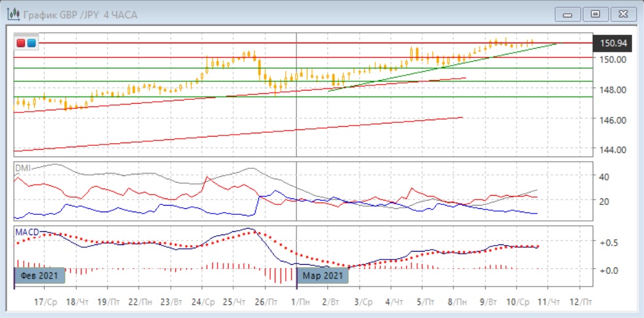Click the 10/Ср date on time axis
This screenshot has width=644, height=318.
click(517, 302)
